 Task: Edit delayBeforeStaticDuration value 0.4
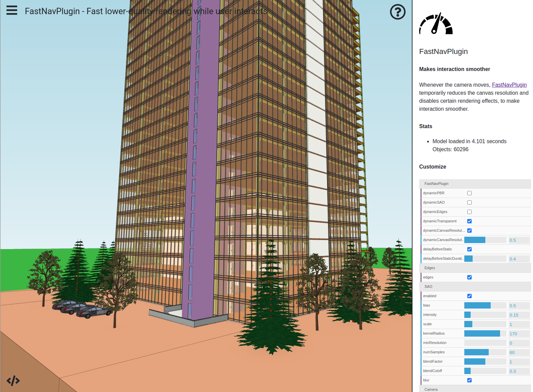tap(519, 259)
